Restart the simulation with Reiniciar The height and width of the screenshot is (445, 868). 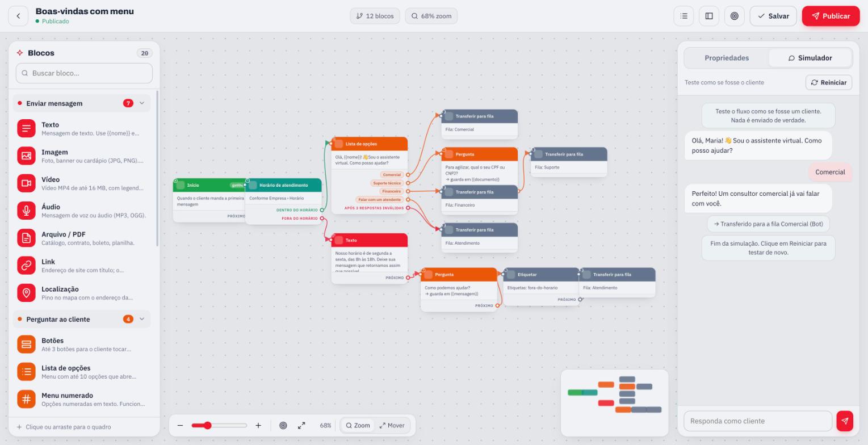(829, 82)
